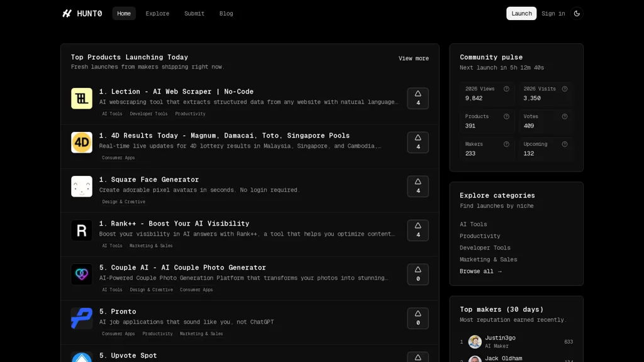Open the Square Face Generator logo
Screen dimensions: 644x362
click(82, 186)
